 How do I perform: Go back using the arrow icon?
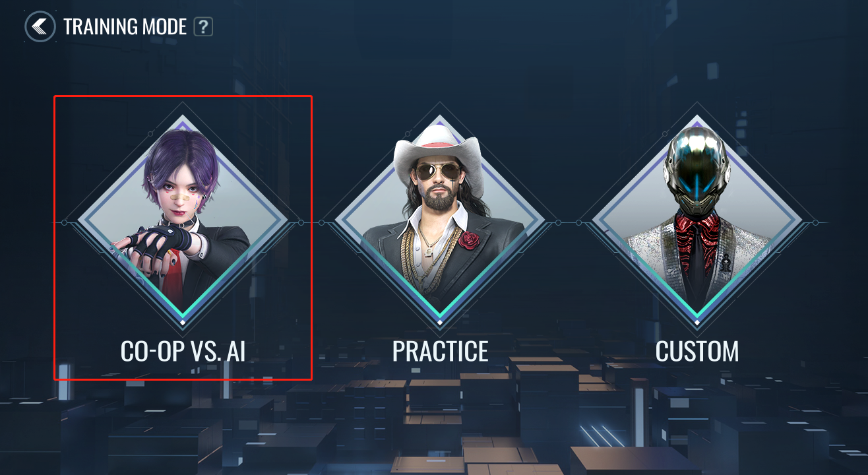[x=40, y=26]
